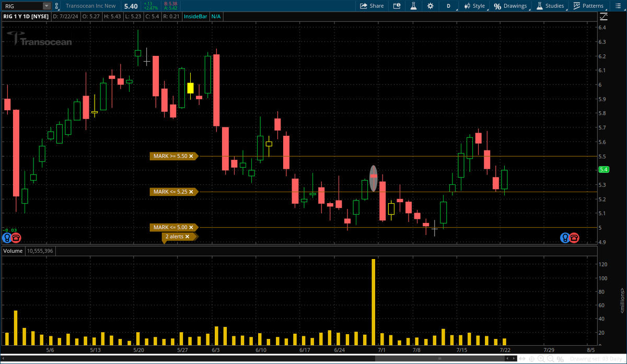Click the B: 5.38 bid value
This screenshot has width=627, height=364.
pos(170,4)
